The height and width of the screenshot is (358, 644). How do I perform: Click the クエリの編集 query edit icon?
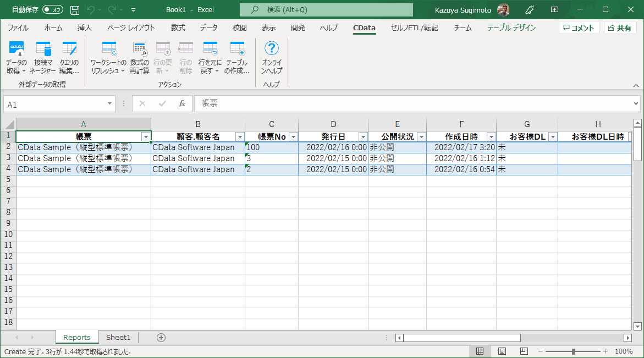click(x=69, y=49)
